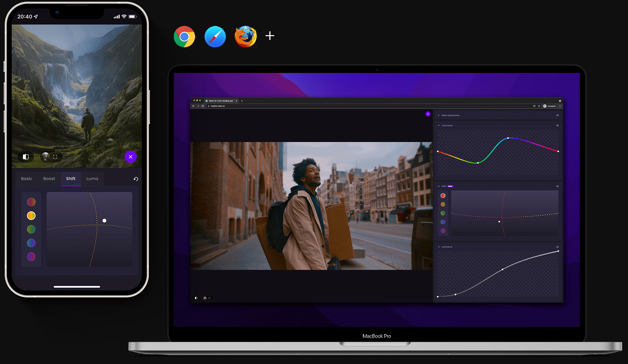The height and width of the screenshot is (364, 628).
Task: Click the Chrome browser icon
Action: (184, 36)
